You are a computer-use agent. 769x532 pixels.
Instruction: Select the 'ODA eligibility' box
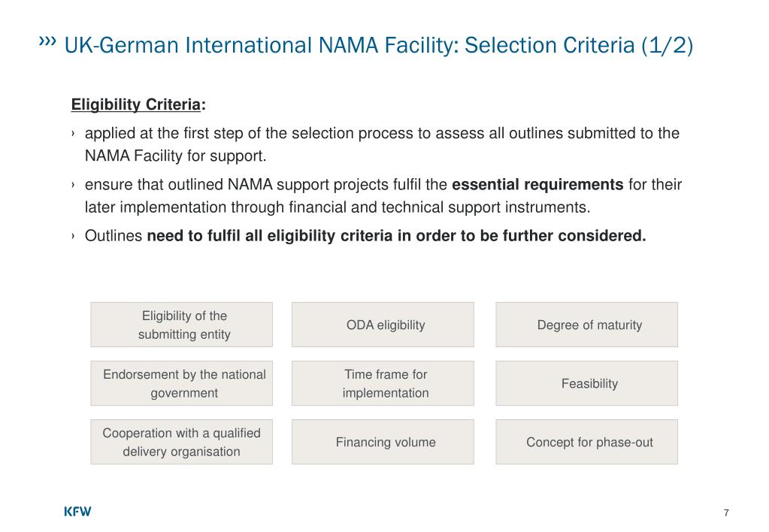pos(383,325)
